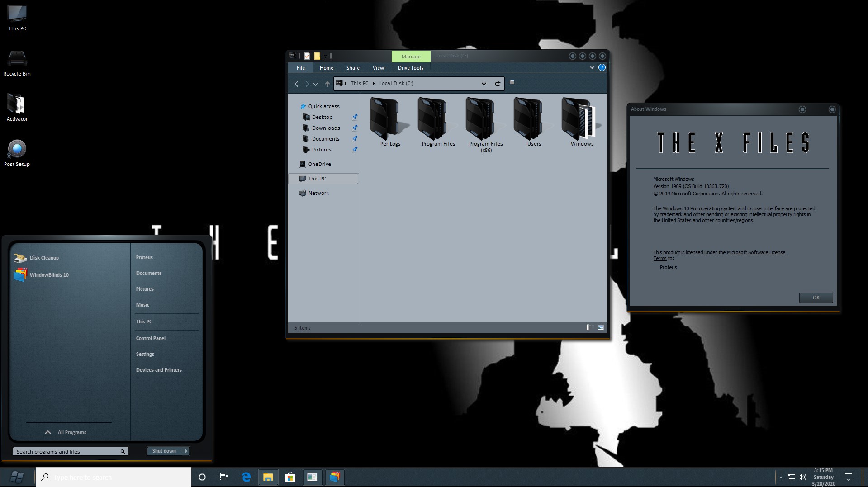
Task: Select the Program Files (x86) folder
Action: point(486,125)
